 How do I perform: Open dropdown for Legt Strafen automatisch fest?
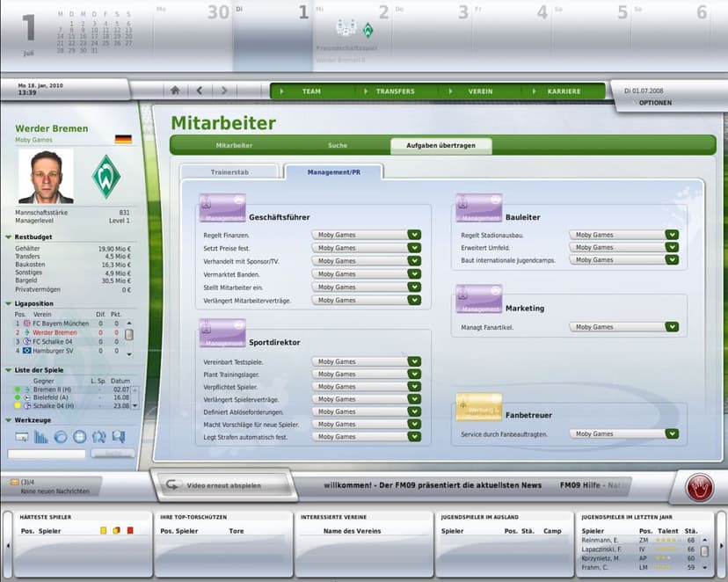point(414,436)
